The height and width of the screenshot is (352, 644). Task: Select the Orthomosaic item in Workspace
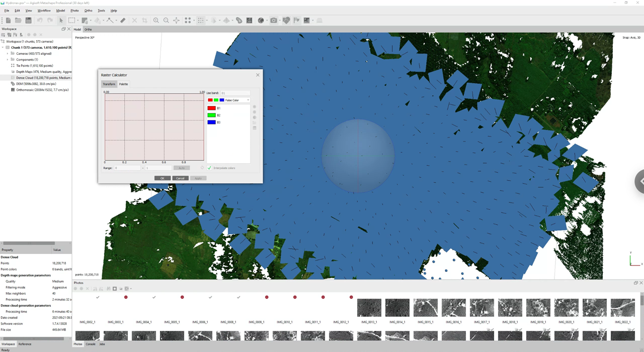(x=42, y=90)
